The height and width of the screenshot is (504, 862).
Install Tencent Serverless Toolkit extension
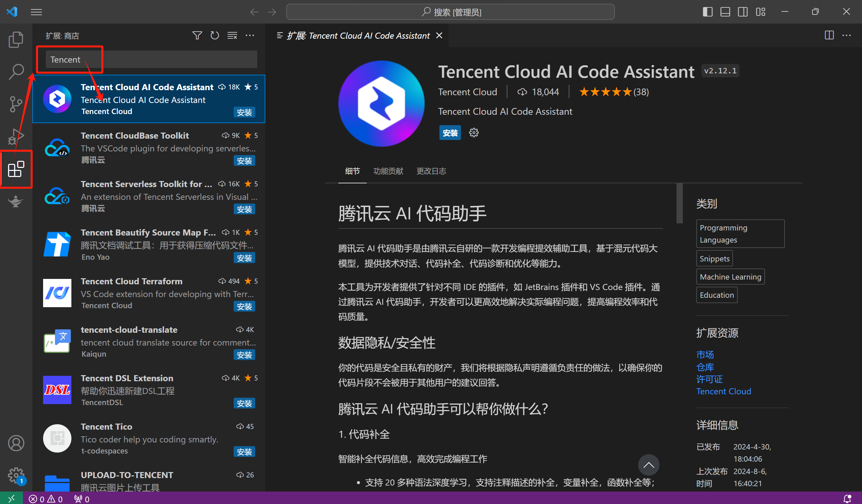pyautogui.click(x=244, y=209)
